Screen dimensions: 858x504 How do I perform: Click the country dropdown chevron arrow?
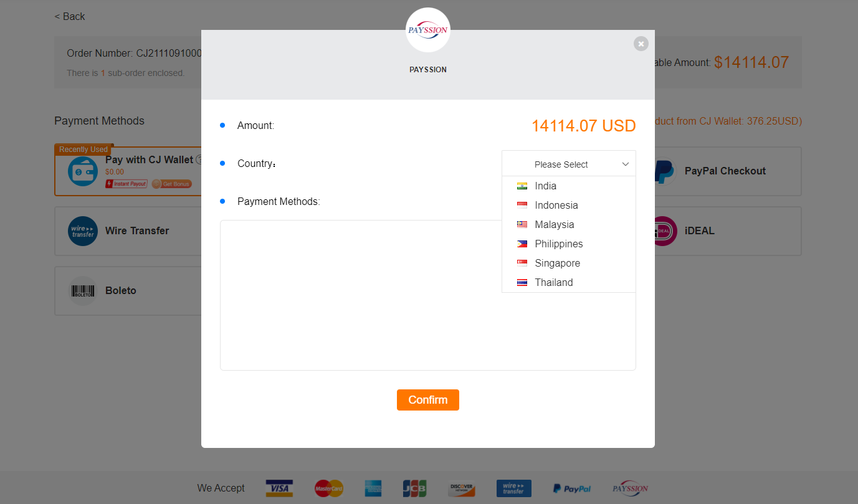click(x=626, y=164)
